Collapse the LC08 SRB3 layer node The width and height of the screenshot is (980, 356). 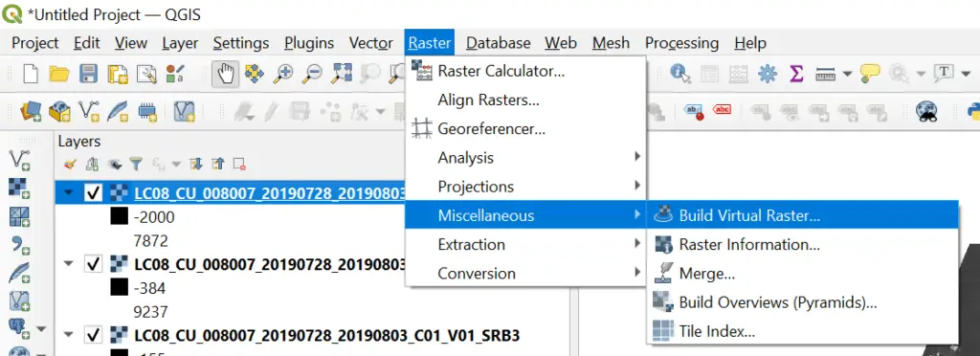tap(69, 335)
